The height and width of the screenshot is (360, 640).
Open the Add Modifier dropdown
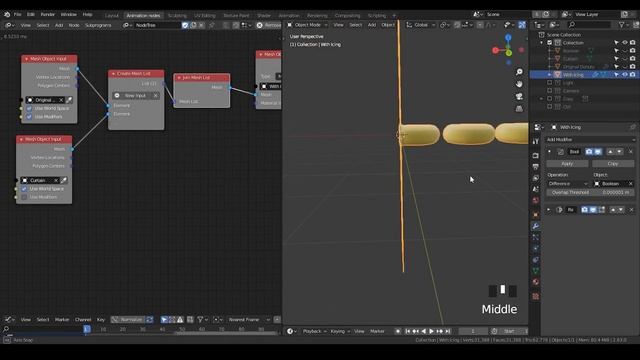tap(590, 140)
